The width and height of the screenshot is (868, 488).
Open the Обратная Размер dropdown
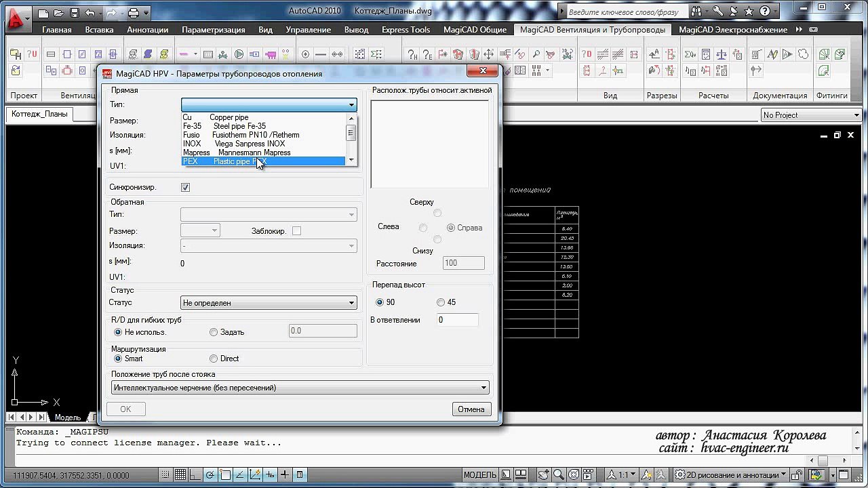200,230
